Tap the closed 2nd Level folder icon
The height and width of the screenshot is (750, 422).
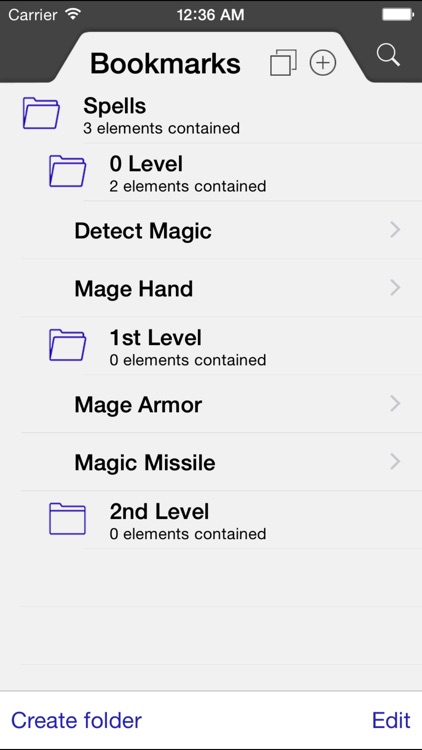click(x=67, y=518)
